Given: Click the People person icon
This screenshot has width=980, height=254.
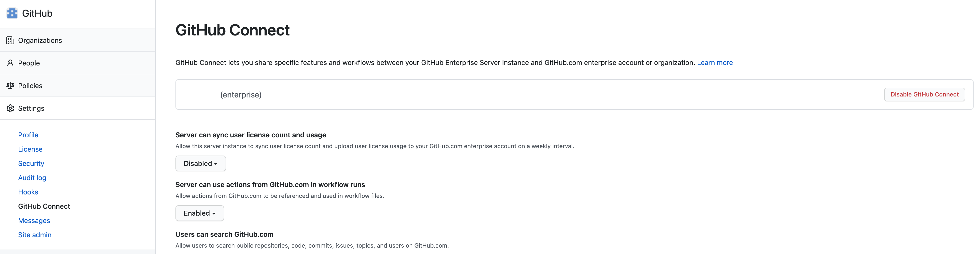Looking at the screenshot, I should point(10,63).
